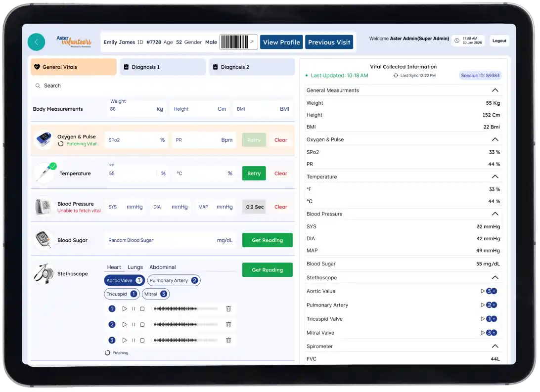Open the Diagnosis 1 tab
Image resolution: width=540 pixels, height=392 pixels.
(163, 67)
